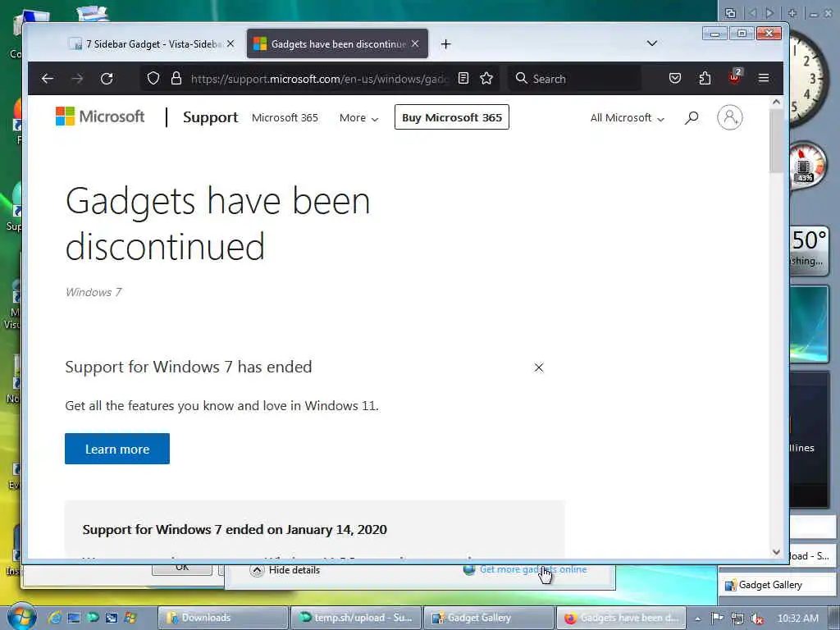The image size is (840, 630).
Task: Switch to Gadget Gallery taskbar button
Action: tap(489, 618)
